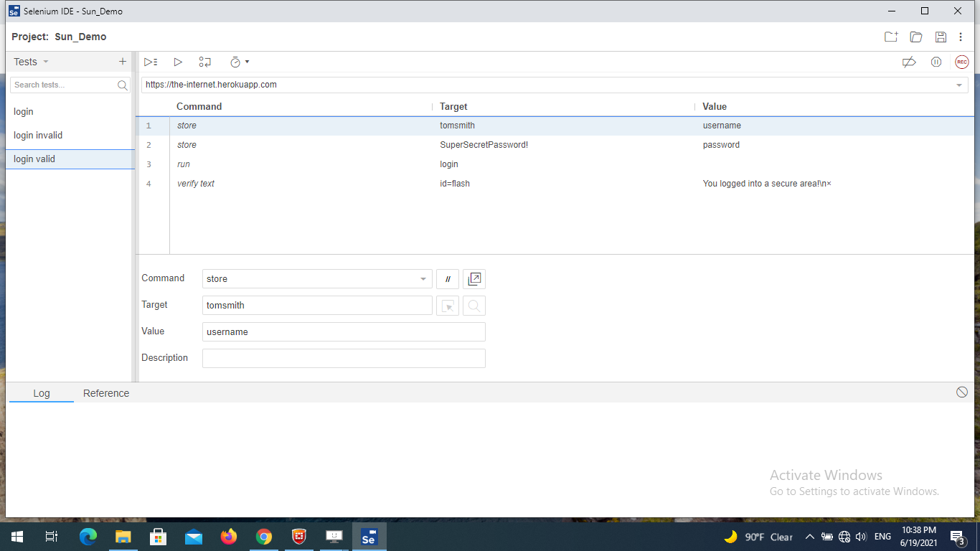
Task: Click the find target in page icon
Action: (x=474, y=306)
